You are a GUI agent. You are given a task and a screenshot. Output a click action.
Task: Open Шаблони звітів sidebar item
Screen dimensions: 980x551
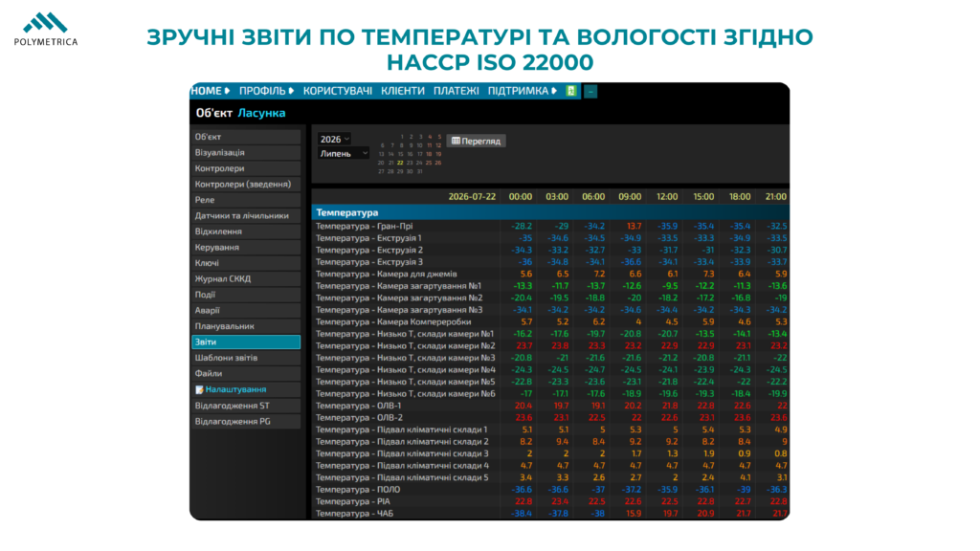[x=246, y=358]
